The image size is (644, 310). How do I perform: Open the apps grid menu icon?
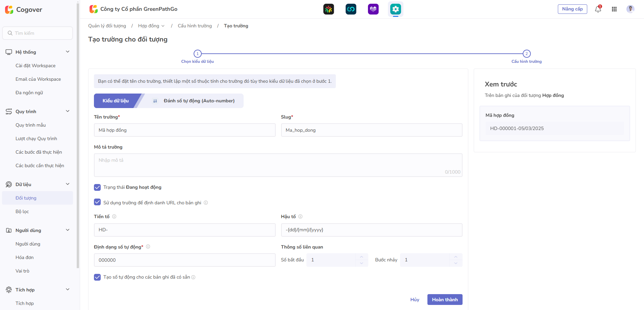tap(614, 9)
